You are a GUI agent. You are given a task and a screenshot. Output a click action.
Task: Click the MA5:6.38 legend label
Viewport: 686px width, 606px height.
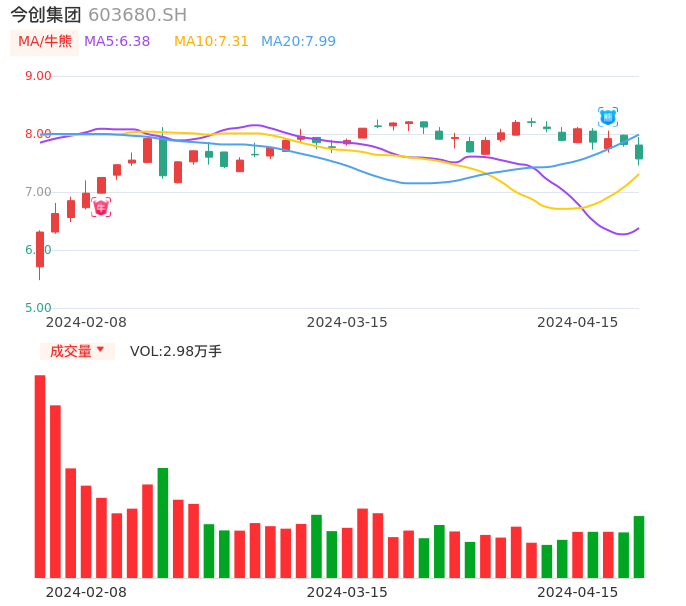tap(117, 42)
